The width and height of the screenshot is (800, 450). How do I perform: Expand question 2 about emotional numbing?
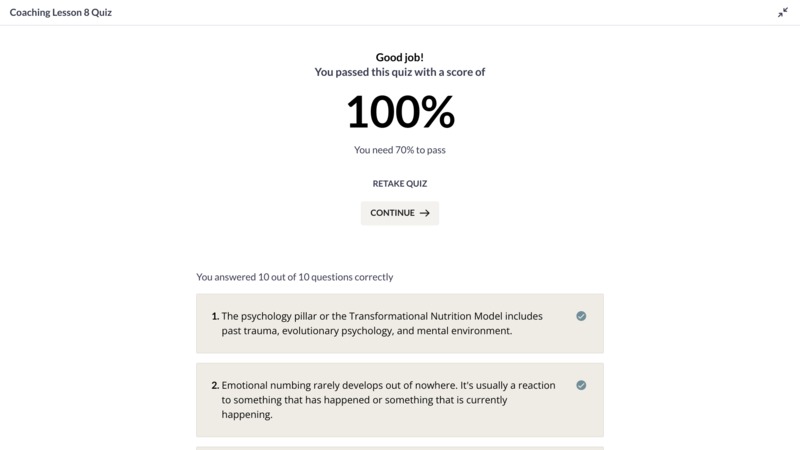click(399, 400)
